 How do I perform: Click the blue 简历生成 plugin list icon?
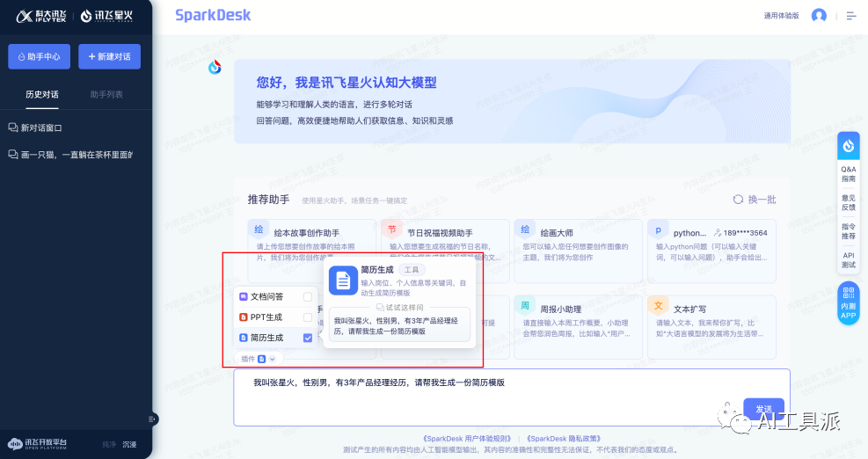pyautogui.click(x=243, y=338)
